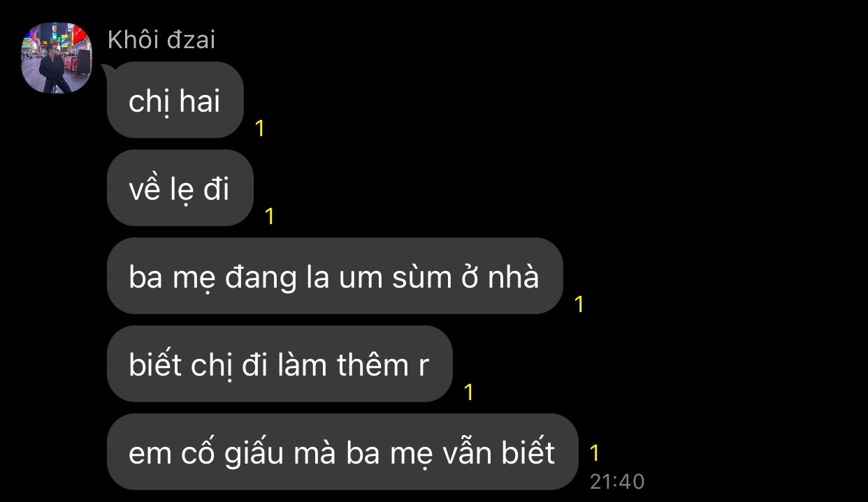Click yellow 1 beside 'em cố giấu' message

click(x=594, y=453)
